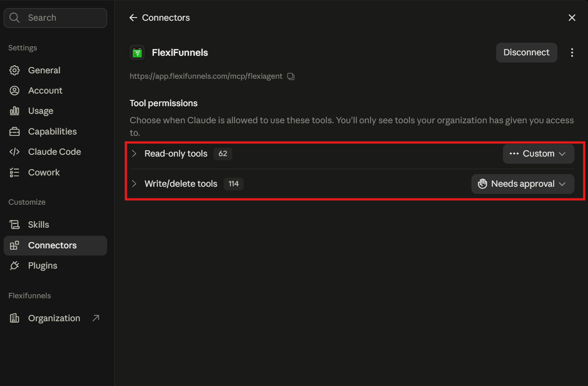This screenshot has height=386, width=588.
Task: Select Connectors in the sidebar
Action: coord(55,245)
